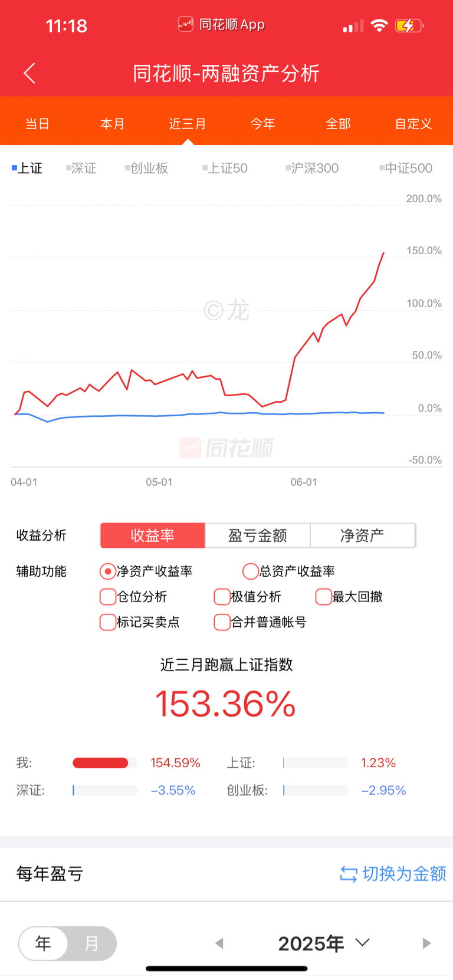Tap the back arrow icon
Screen dimensions: 453x980
(29, 73)
